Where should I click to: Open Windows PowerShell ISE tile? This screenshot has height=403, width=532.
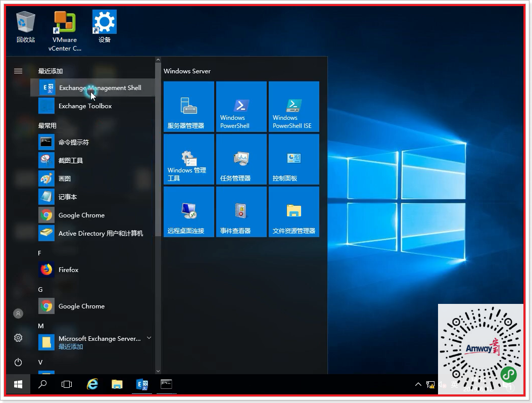[x=294, y=107]
